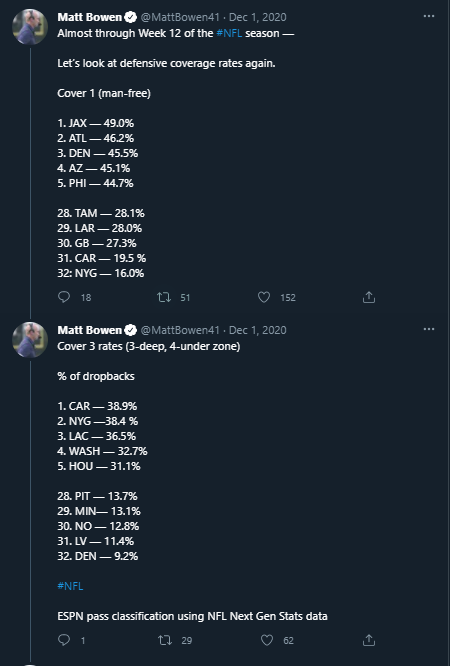The width and height of the screenshot is (450, 666).
Task: Open first tweet's Dec 1, 2020 timestamp
Action: tap(258, 17)
